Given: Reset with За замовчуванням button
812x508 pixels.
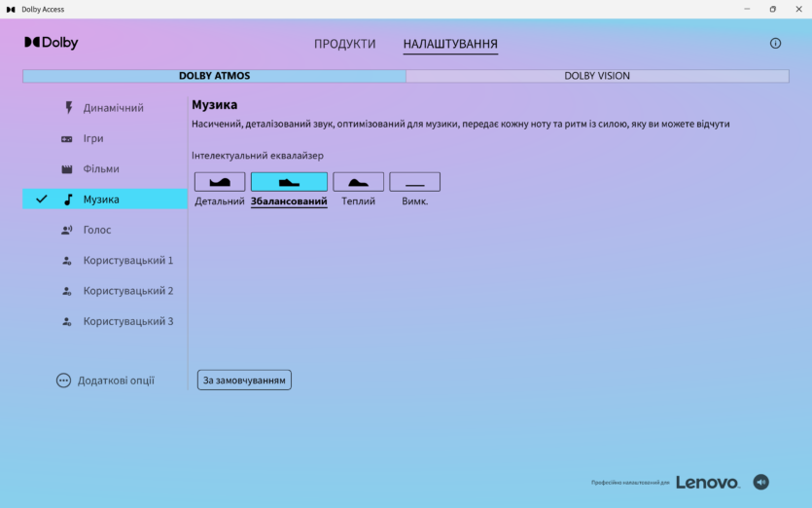Looking at the screenshot, I should [x=244, y=380].
